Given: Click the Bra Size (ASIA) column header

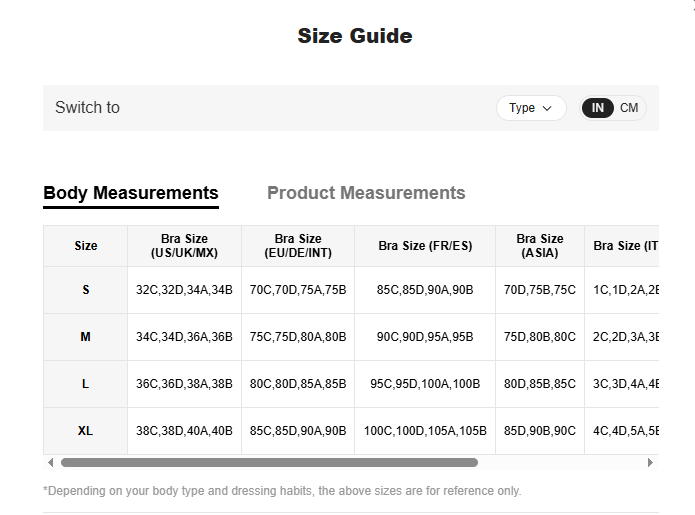Looking at the screenshot, I should (540, 246).
